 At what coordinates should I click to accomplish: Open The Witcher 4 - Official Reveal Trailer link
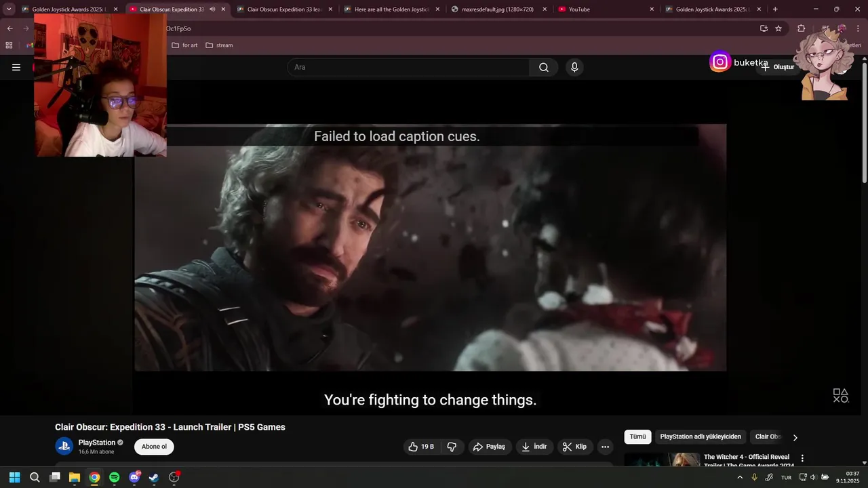tap(749, 461)
